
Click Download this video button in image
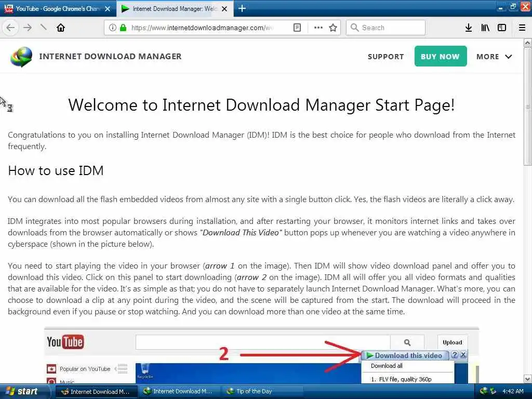405,355
